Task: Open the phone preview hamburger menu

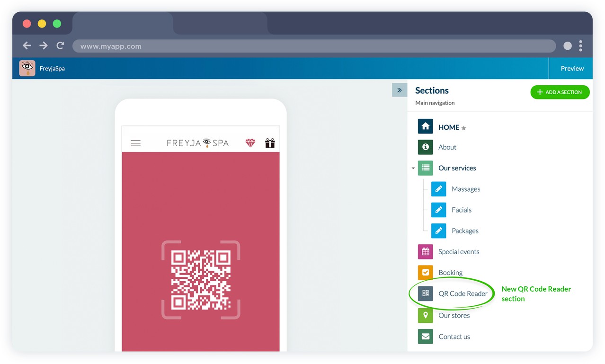Action: point(135,143)
